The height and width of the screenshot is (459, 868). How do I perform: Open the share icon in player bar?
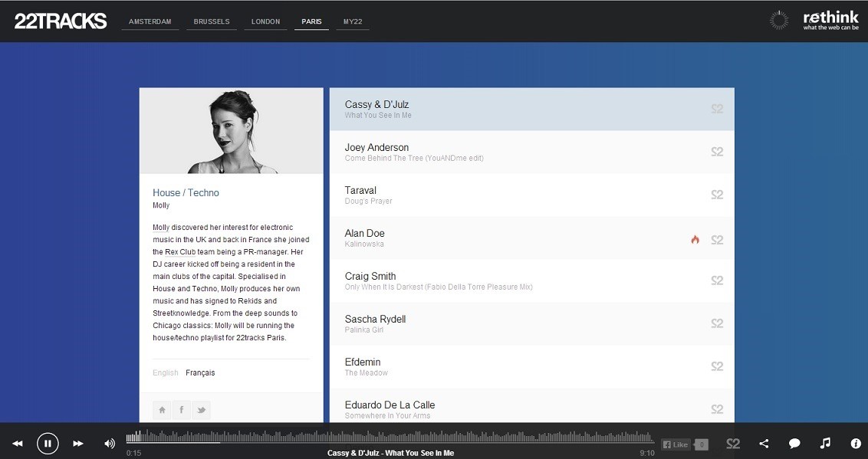tap(764, 444)
